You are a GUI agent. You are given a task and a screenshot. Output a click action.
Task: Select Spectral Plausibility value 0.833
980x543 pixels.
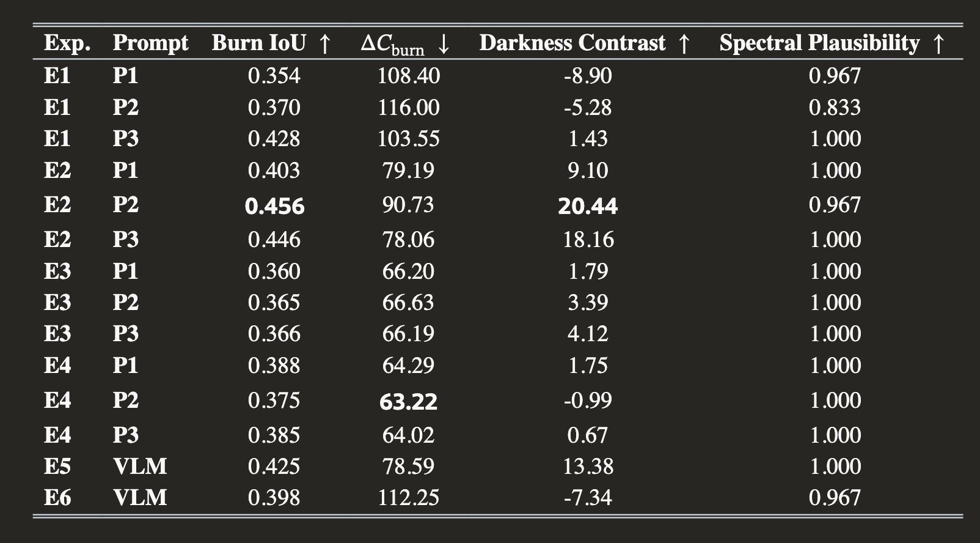click(835, 108)
